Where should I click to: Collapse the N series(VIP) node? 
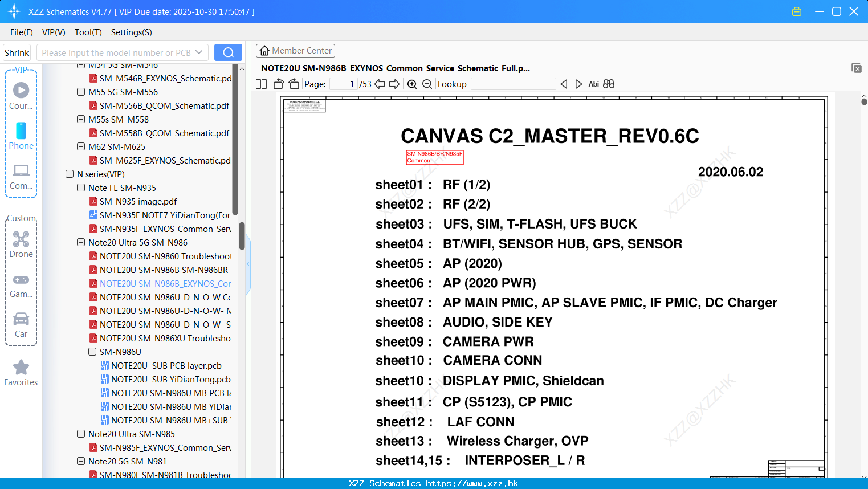[70, 174]
